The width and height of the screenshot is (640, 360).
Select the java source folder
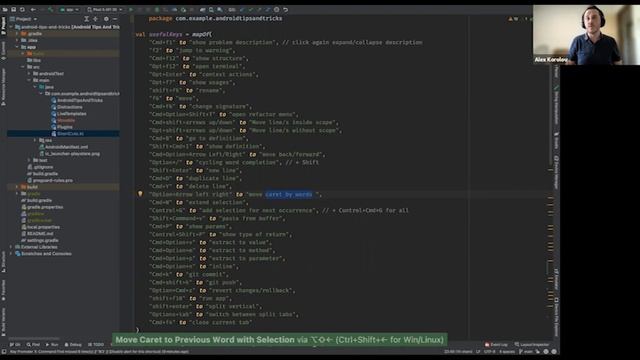coord(46,87)
